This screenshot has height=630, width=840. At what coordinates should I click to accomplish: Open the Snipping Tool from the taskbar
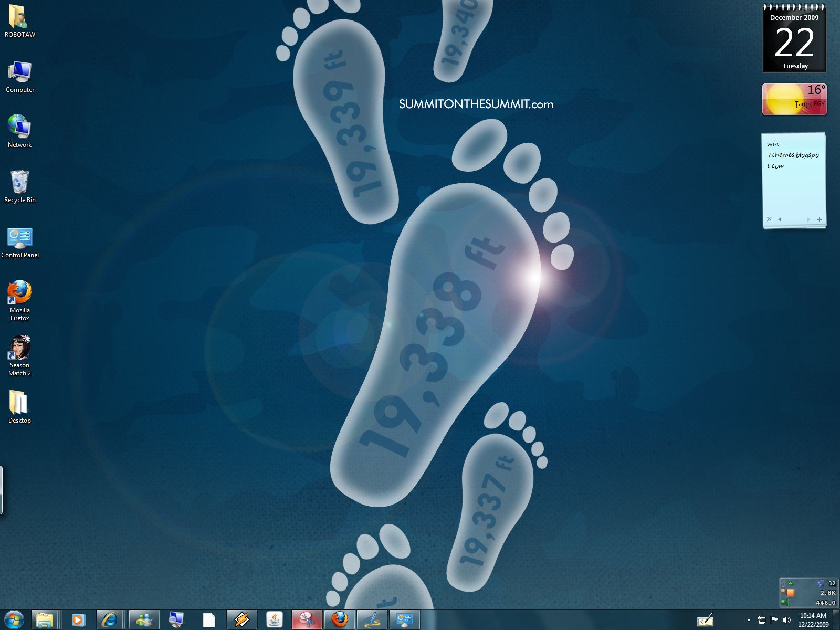[306, 619]
